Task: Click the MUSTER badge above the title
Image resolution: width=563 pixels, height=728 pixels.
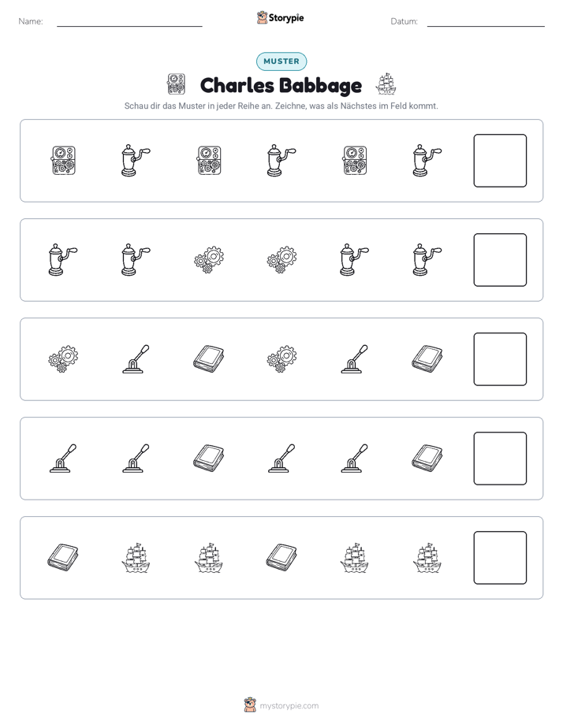Action: (x=281, y=61)
